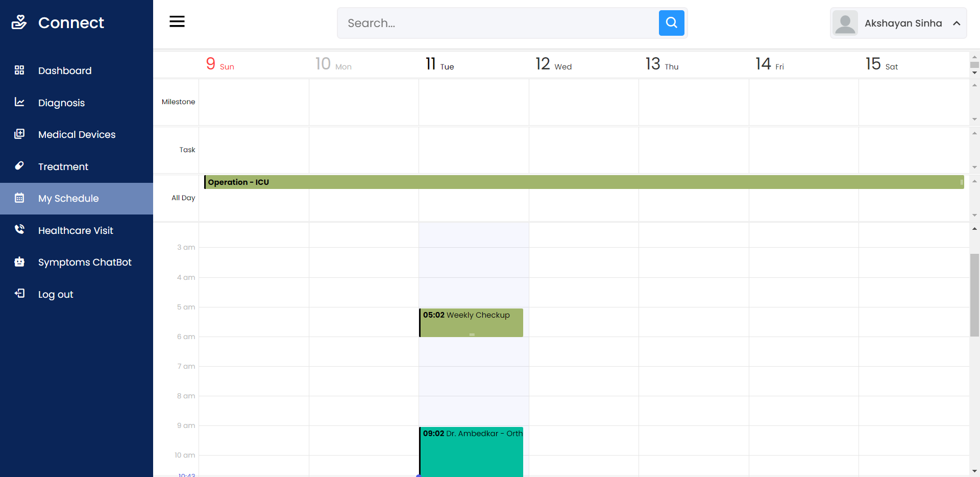Toggle the hamburger sidebar menu
This screenshot has width=980, height=477.
click(177, 21)
